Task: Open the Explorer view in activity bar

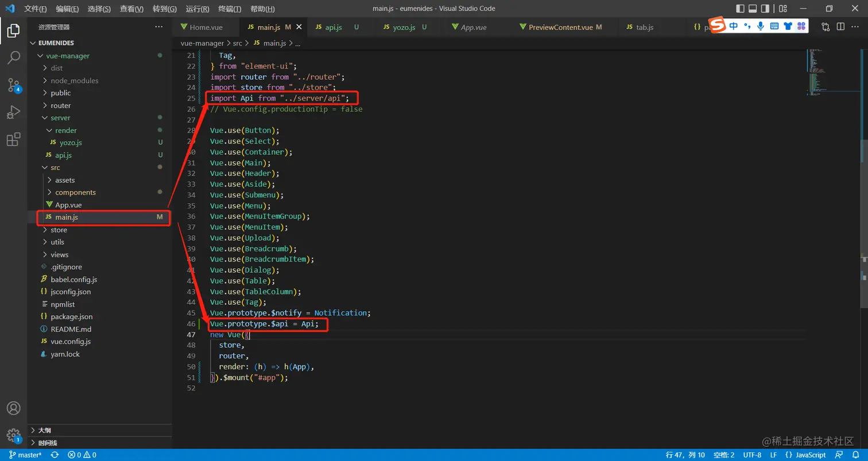Action: click(13, 30)
